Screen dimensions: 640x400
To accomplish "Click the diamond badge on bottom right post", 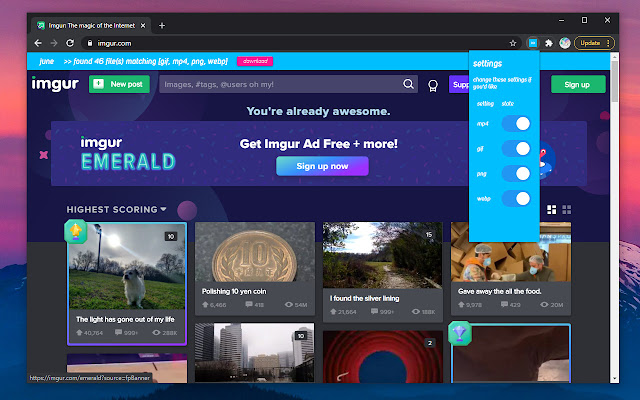I will (x=460, y=333).
